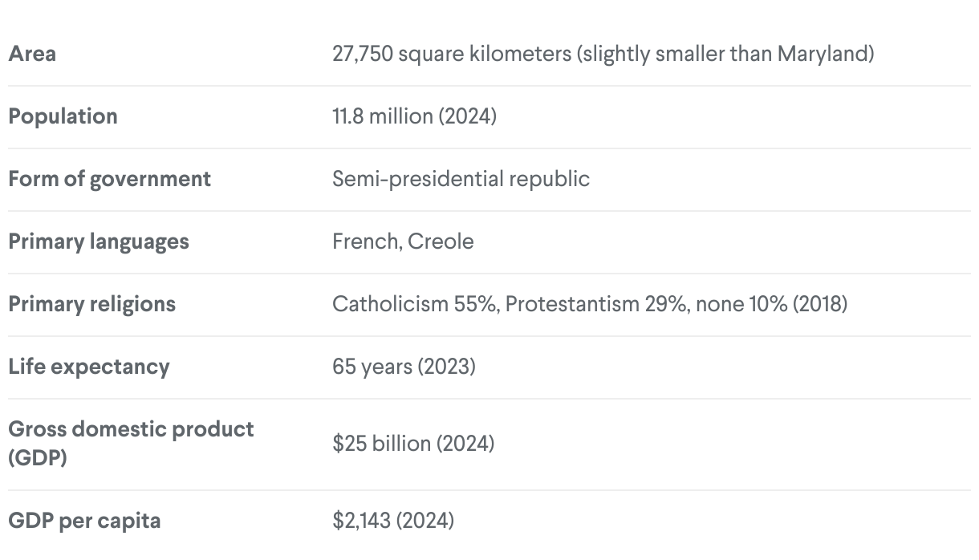
Task: Click the Life expectancy label
Action: [x=89, y=367]
